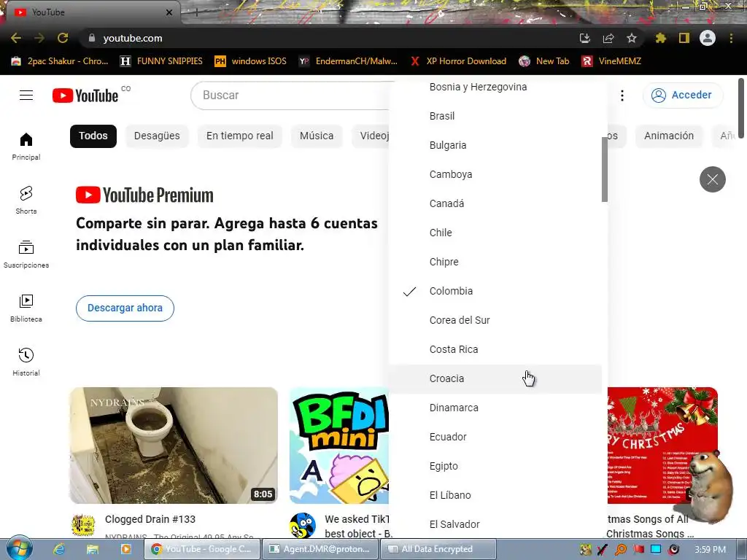The image size is (747, 560).
Task: Open Shorts in the sidebar
Action: (26, 201)
